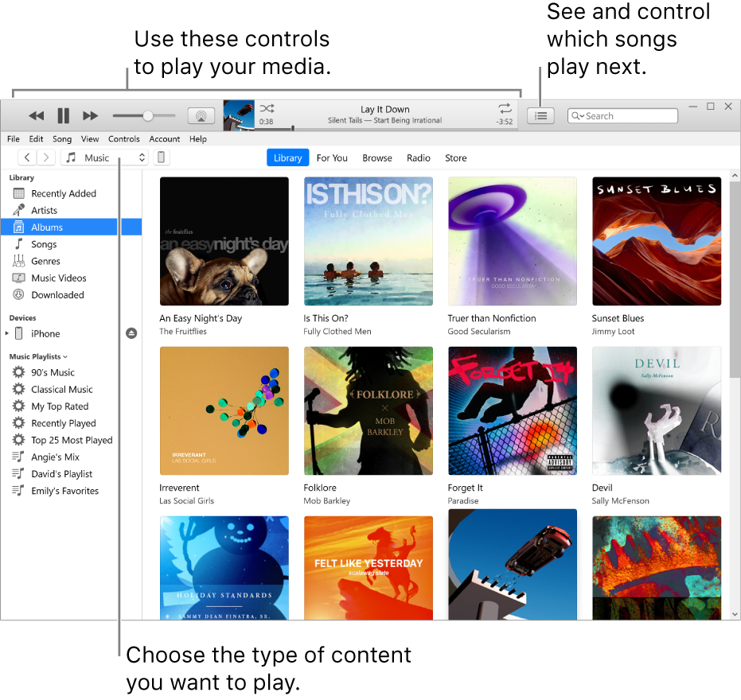
Task: Select Recently Added in the sidebar
Action: coord(63,193)
